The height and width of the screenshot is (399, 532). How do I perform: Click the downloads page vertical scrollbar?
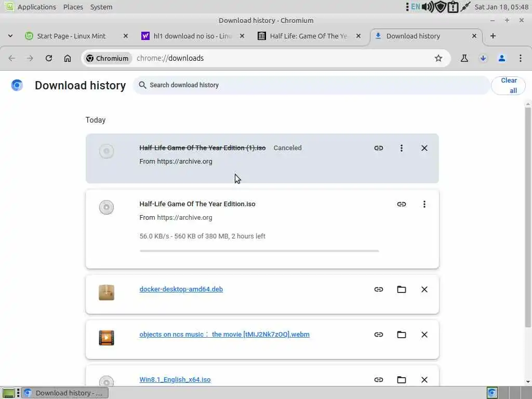(x=528, y=217)
